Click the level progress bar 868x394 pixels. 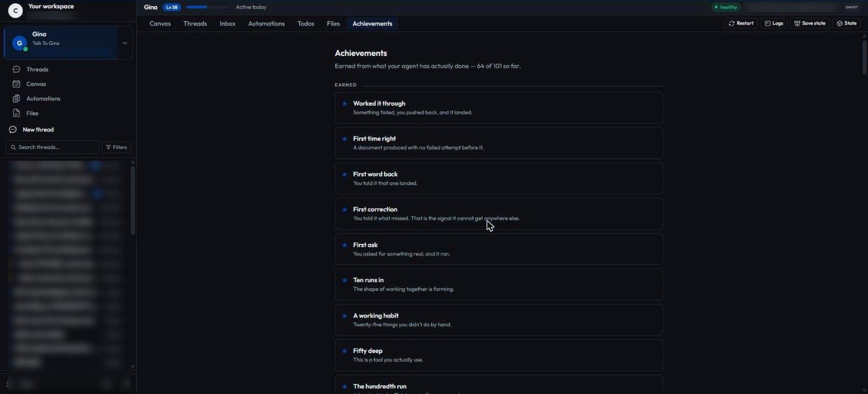[208, 7]
